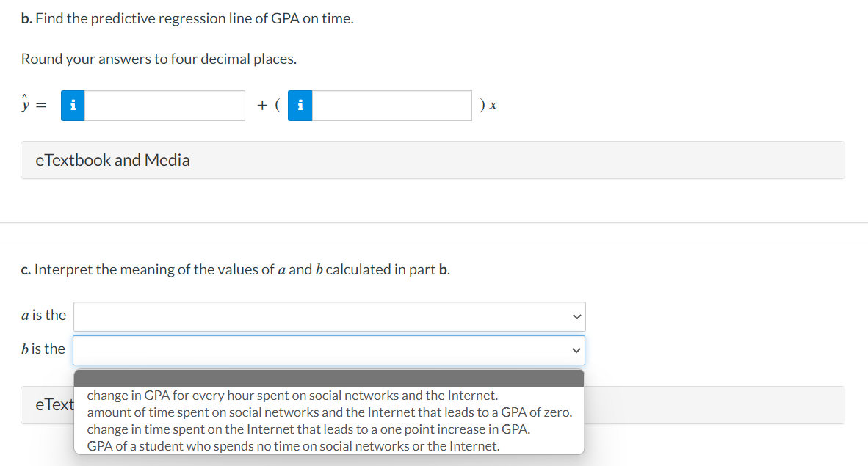Choose 'amount of time... leads to a GPA of zero' option
Image resolution: width=868 pixels, height=466 pixels.
[330, 412]
